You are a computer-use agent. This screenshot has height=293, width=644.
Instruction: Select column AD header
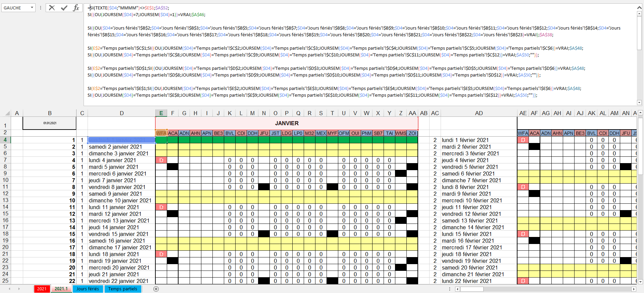pos(479,113)
